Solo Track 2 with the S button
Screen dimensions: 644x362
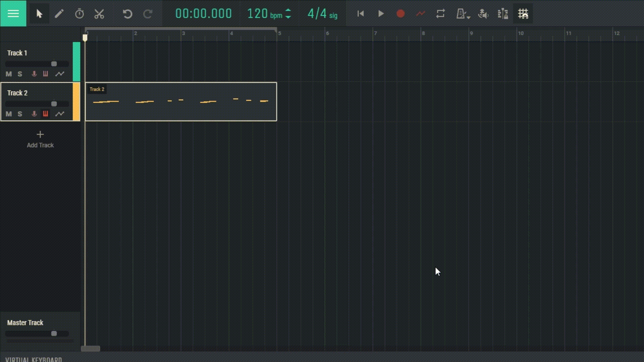(x=19, y=114)
